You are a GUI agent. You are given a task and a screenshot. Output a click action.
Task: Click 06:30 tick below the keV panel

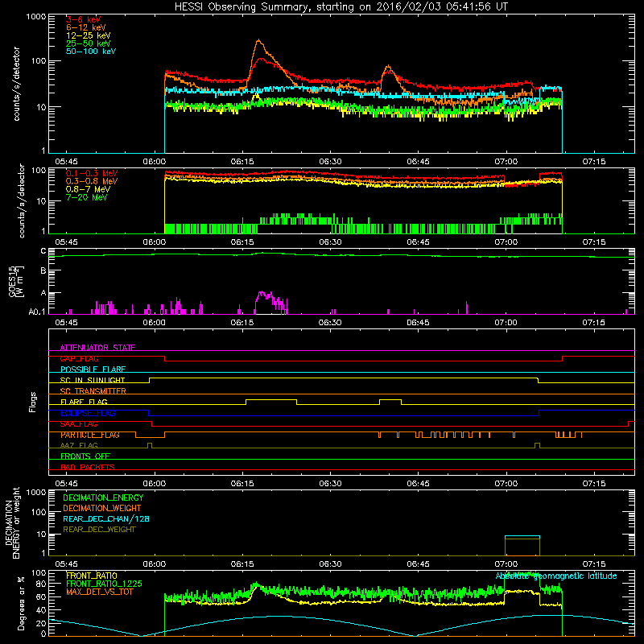click(x=330, y=162)
